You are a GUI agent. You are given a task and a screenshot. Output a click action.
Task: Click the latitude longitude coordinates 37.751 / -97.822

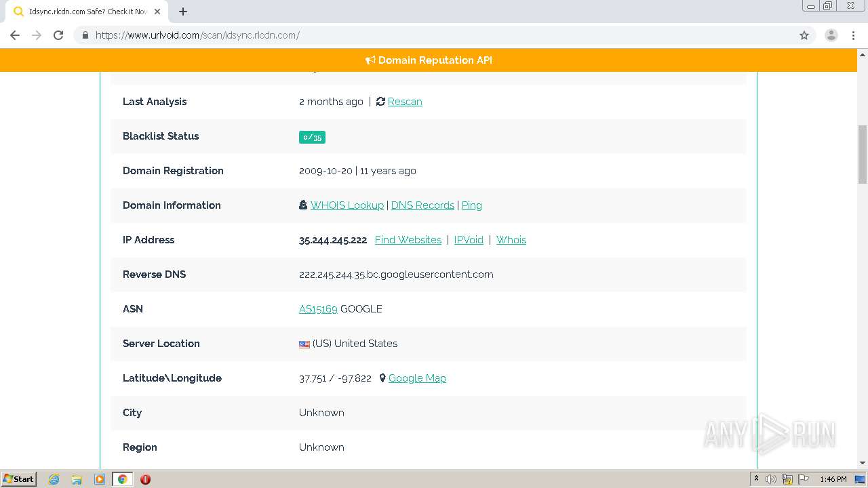(x=335, y=378)
